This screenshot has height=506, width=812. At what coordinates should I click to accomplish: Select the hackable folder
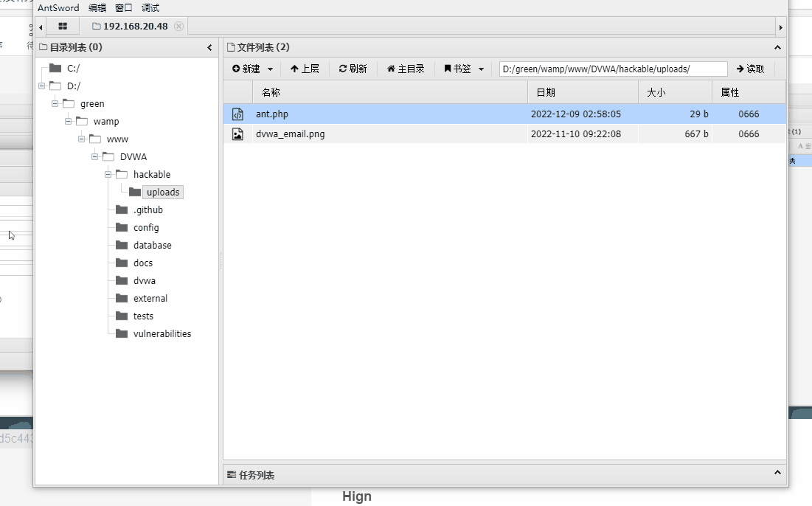pyautogui.click(x=152, y=175)
